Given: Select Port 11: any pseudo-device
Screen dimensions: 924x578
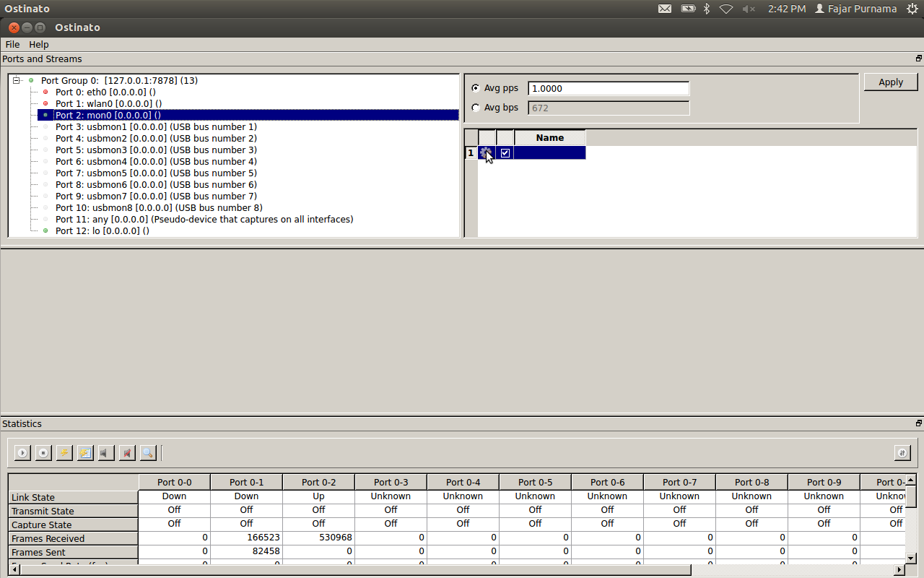Looking at the screenshot, I should pyautogui.click(x=204, y=219).
